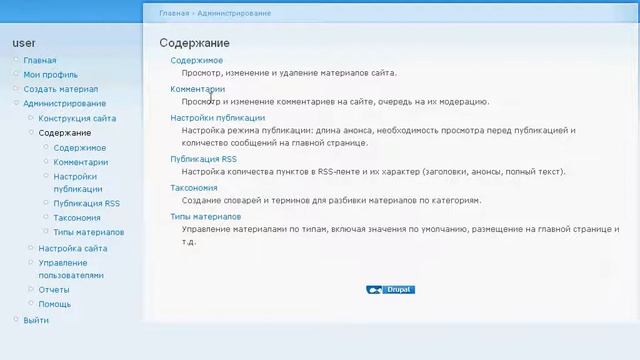Image resolution: width=640 pixels, height=360 pixels.
Task: Collapse bullet beside Содержание in sidebar
Action: coord(31,132)
